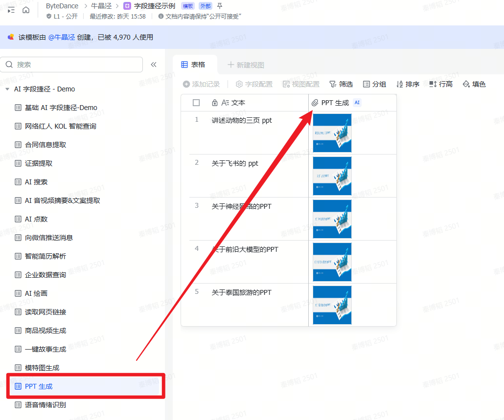
Task: Click row number 5
Action: [197, 291]
